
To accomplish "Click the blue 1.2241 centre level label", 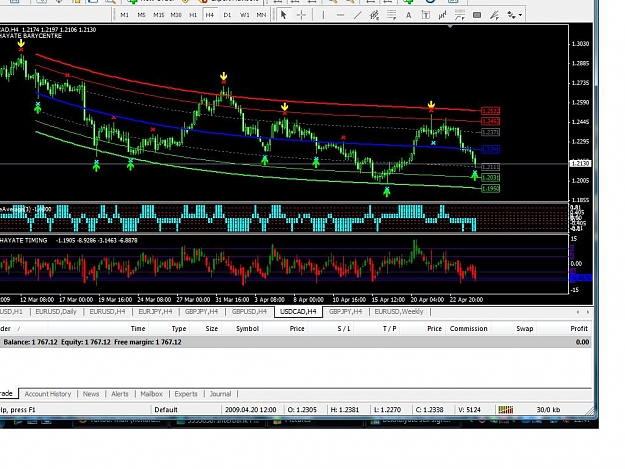I will pos(490,150).
